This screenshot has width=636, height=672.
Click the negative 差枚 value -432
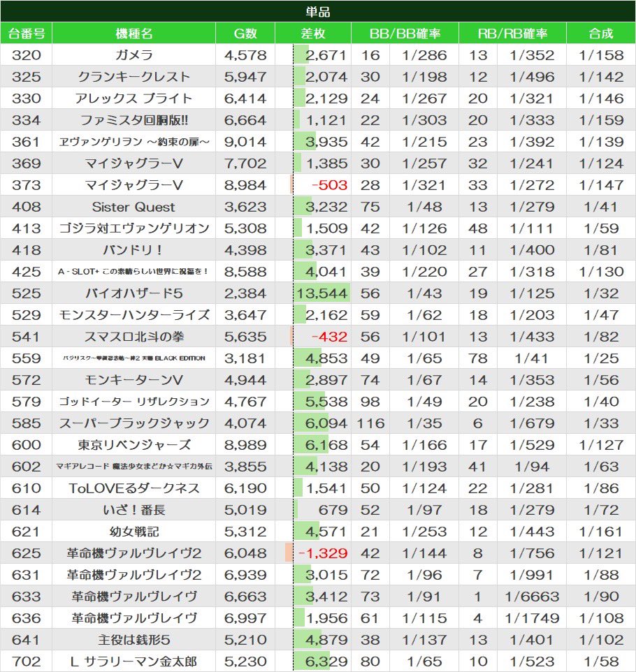[329, 337]
